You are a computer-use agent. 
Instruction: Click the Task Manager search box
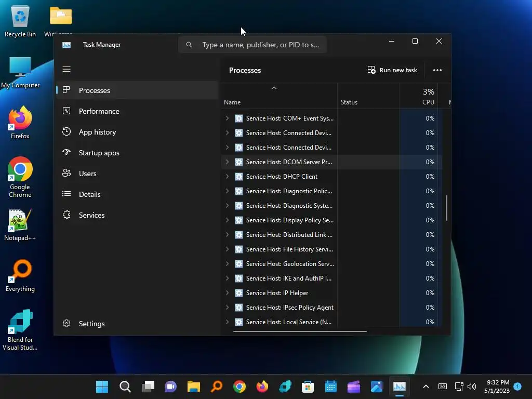tap(252, 45)
